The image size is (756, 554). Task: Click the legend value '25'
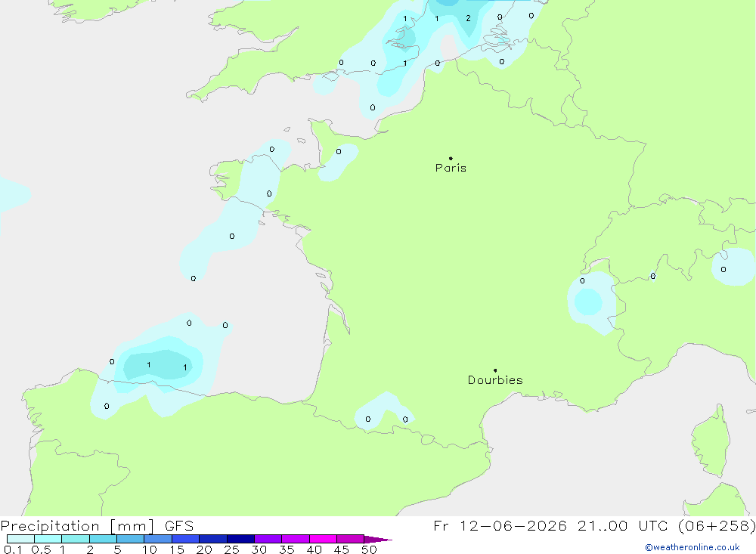(231, 549)
